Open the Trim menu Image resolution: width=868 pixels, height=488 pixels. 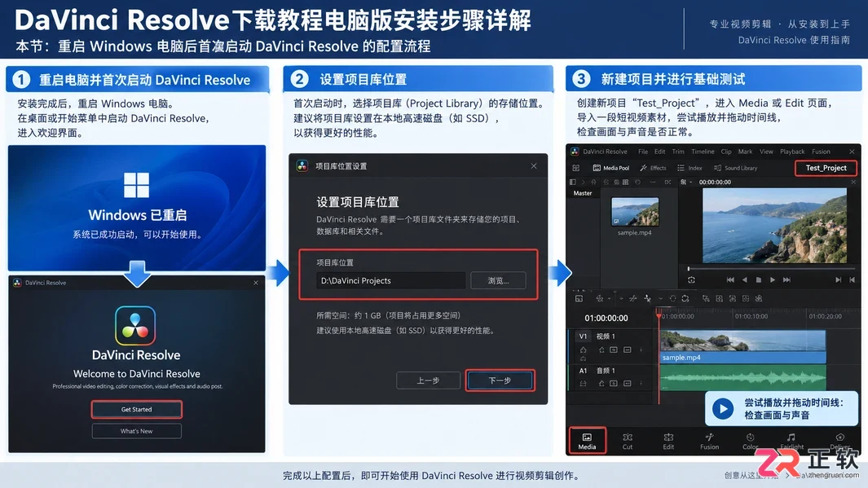point(678,152)
